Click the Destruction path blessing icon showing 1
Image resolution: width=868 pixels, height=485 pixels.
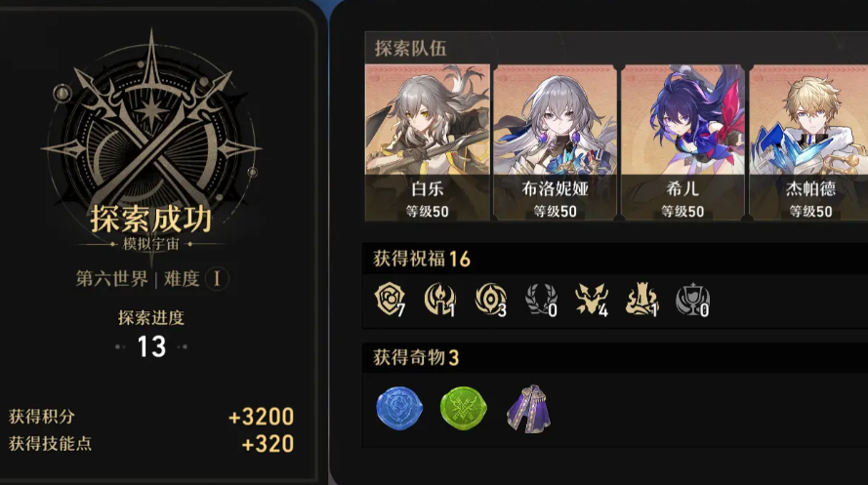point(641,300)
